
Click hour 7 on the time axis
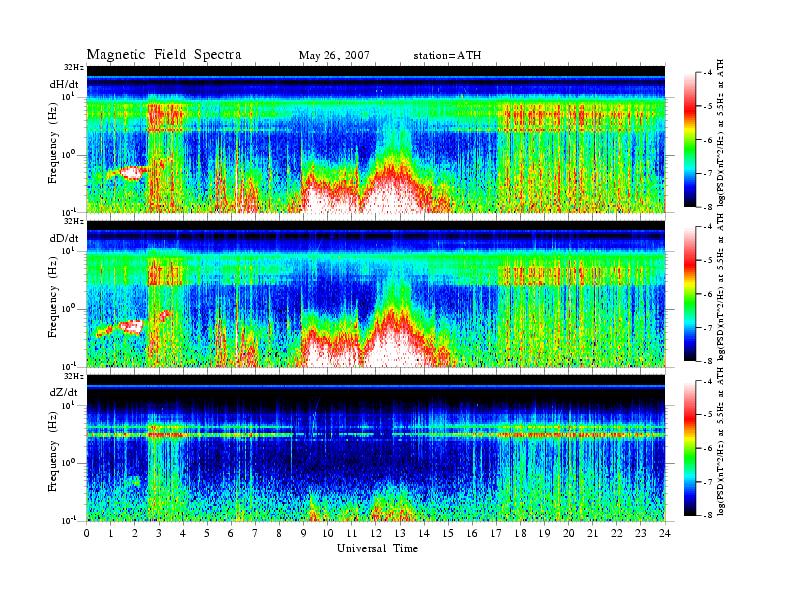pos(255,534)
